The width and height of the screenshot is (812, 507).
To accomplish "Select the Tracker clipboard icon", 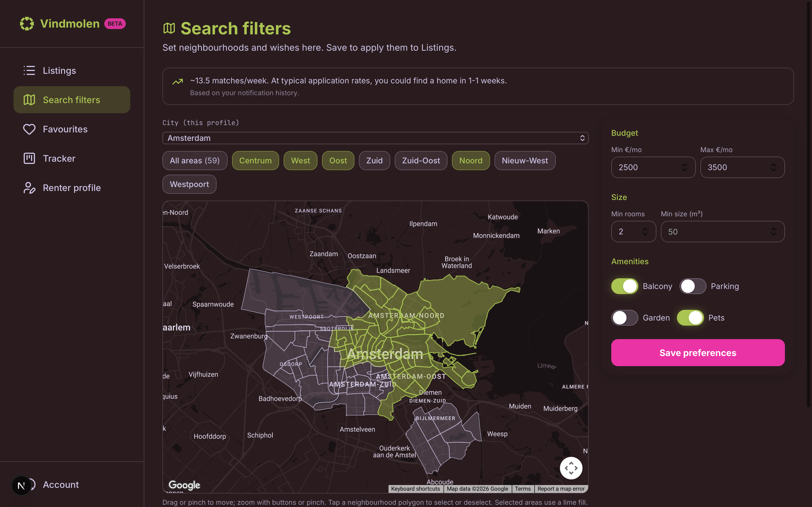I will [x=29, y=158].
